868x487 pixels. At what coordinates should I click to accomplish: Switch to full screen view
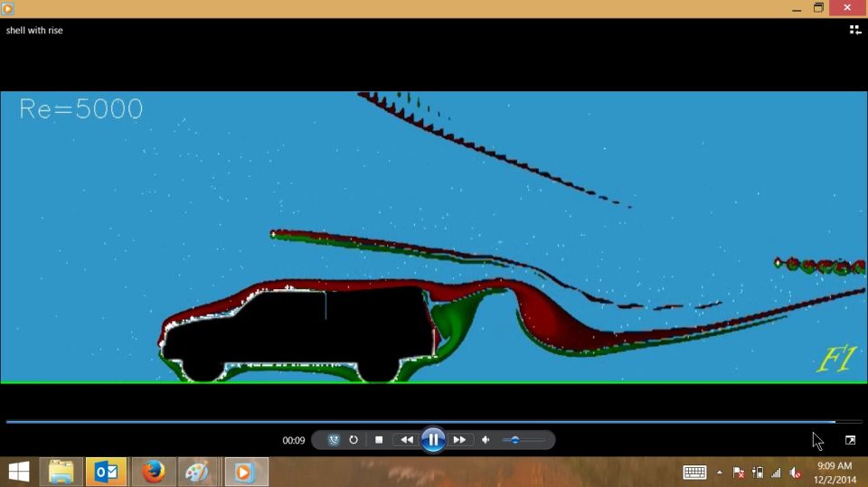[x=850, y=440]
